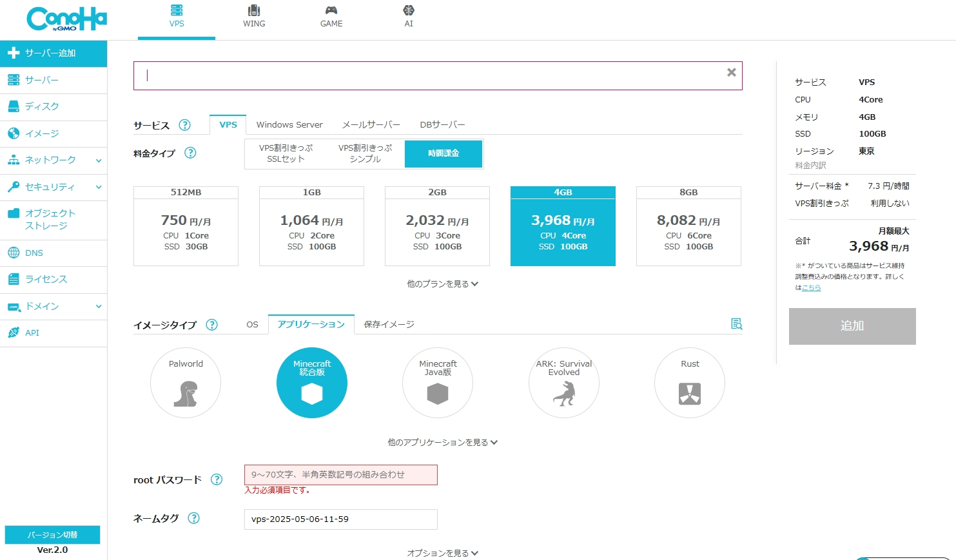Open サーバー追加 in sidebar
This screenshot has width=956, height=560.
pos(54,53)
